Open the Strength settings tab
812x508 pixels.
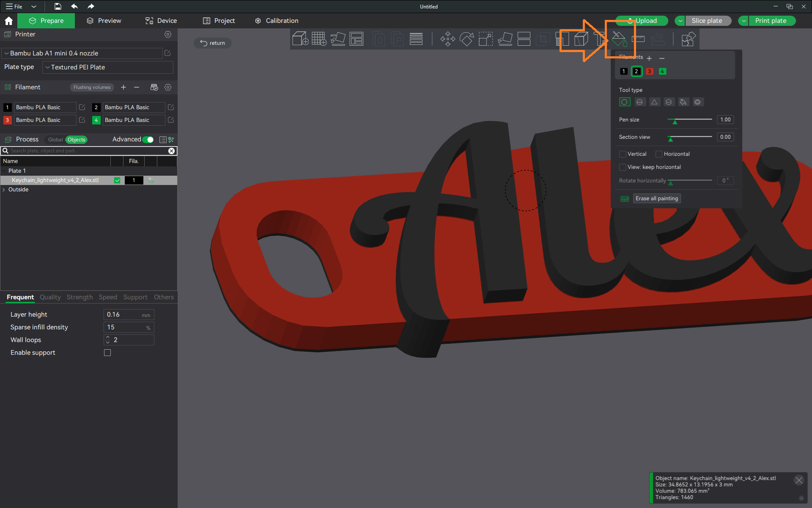pyautogui.click(x=80, y=297)
